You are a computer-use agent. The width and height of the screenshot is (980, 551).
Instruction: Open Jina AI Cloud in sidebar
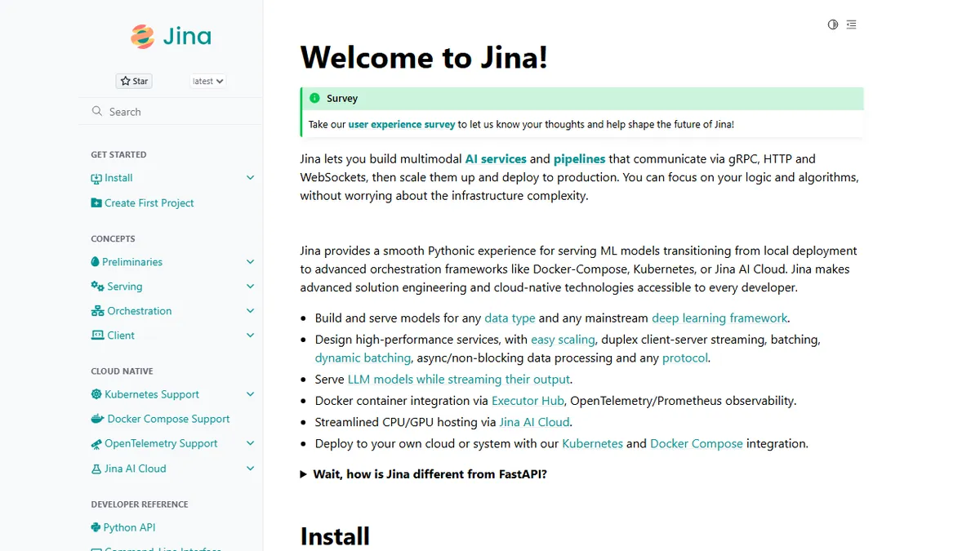coord(136,469)
